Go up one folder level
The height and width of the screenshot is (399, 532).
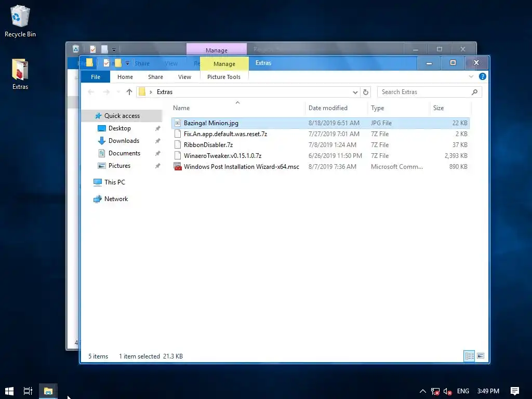point(129,92)
